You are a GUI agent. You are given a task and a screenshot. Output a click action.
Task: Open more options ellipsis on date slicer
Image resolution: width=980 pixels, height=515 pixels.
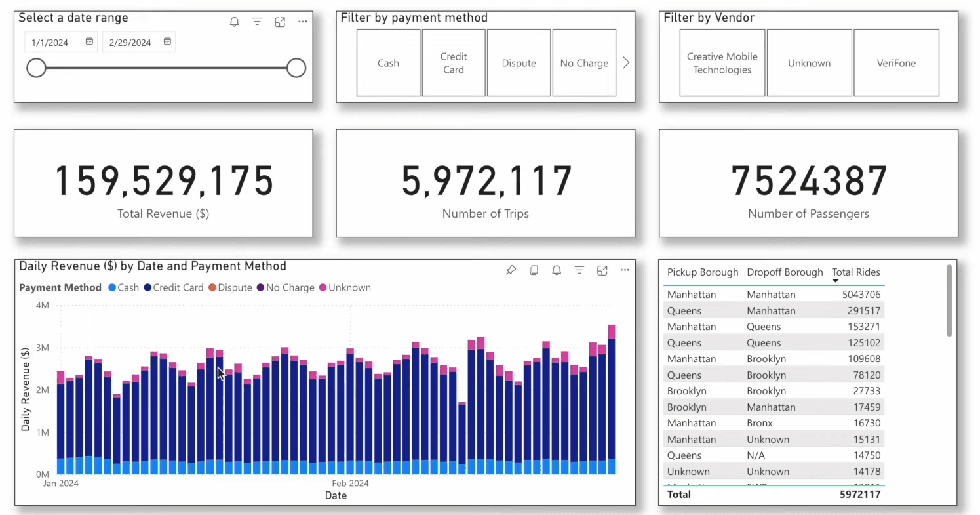point(302,22)
